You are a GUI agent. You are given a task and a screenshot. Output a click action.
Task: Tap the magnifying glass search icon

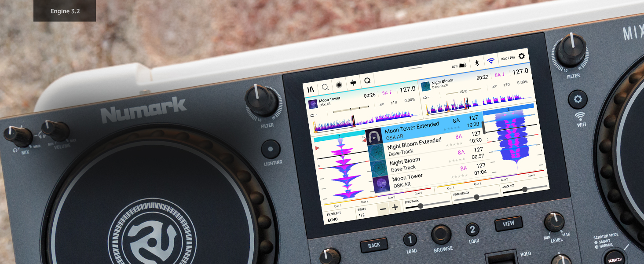[325, 87]
